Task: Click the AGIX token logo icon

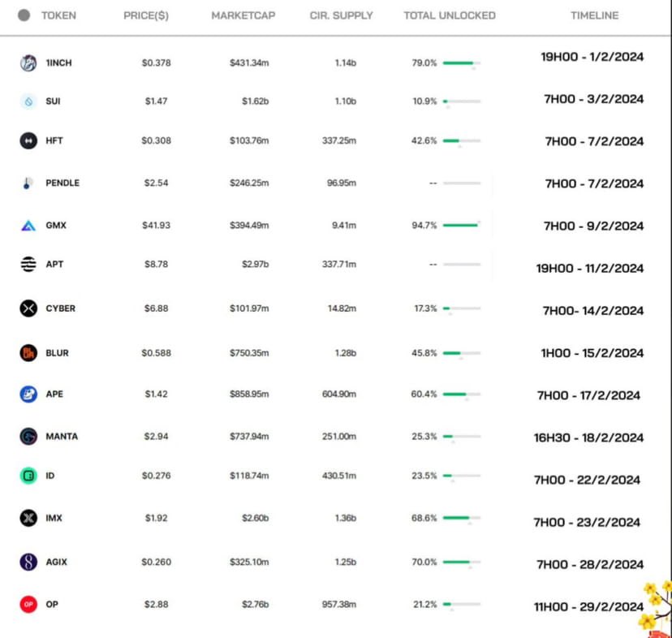Action: [x=28, y=562]
